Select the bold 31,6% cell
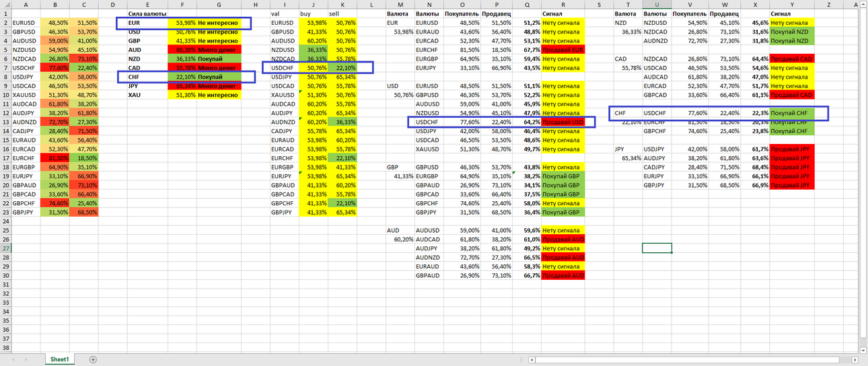868x366 pixels. (x=755, y=31)
